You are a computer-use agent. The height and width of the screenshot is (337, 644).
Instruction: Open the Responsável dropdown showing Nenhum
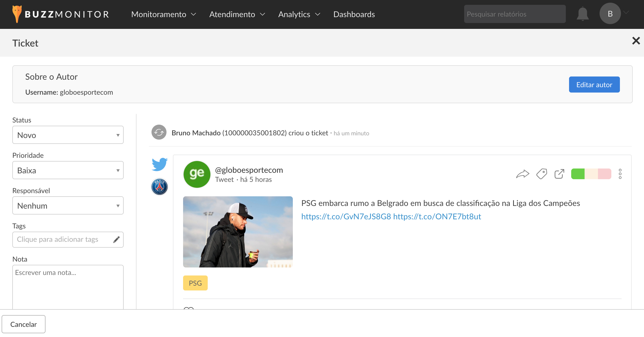click(x=68, y=206)
